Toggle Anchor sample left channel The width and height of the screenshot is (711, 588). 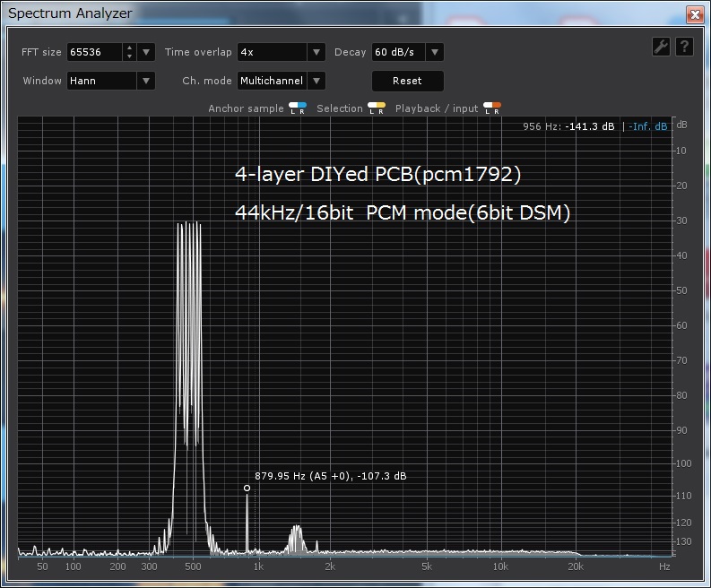pyautogui.click(x=293, y=108)
